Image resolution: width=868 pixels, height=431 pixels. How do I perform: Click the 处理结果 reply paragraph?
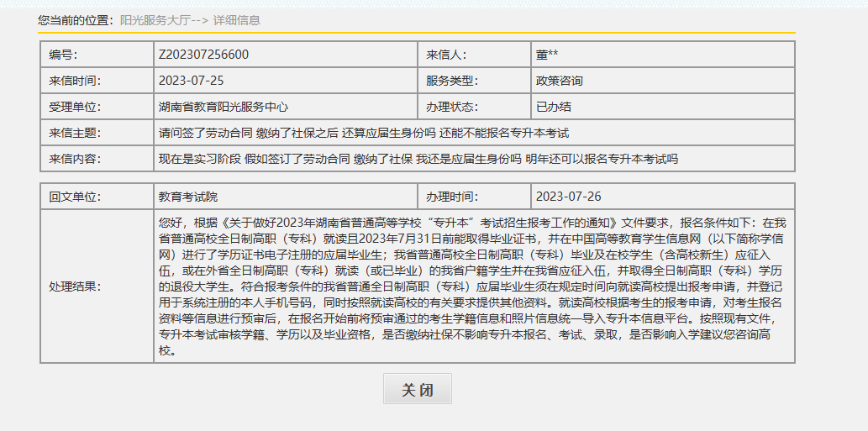(472, 286)
